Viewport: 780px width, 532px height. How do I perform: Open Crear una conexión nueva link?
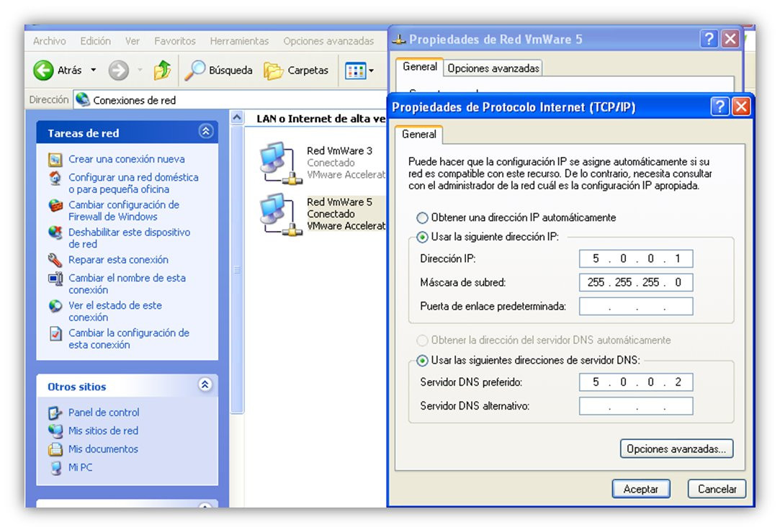pyautogui.click(x=126, y=159)
